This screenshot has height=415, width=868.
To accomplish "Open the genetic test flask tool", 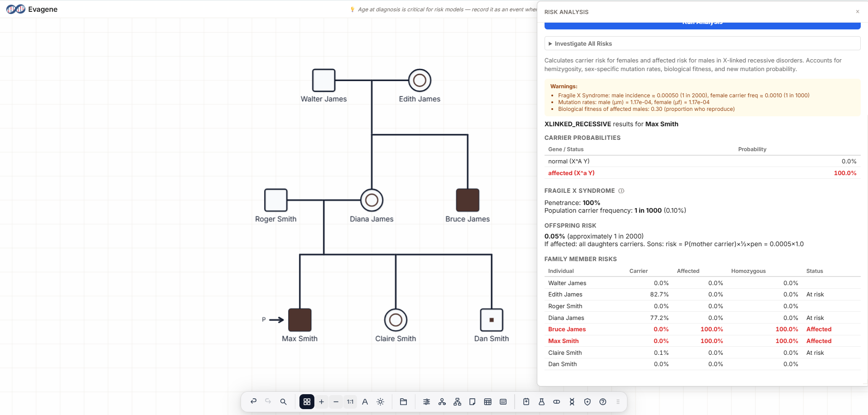I will click(x=541, y=401).
